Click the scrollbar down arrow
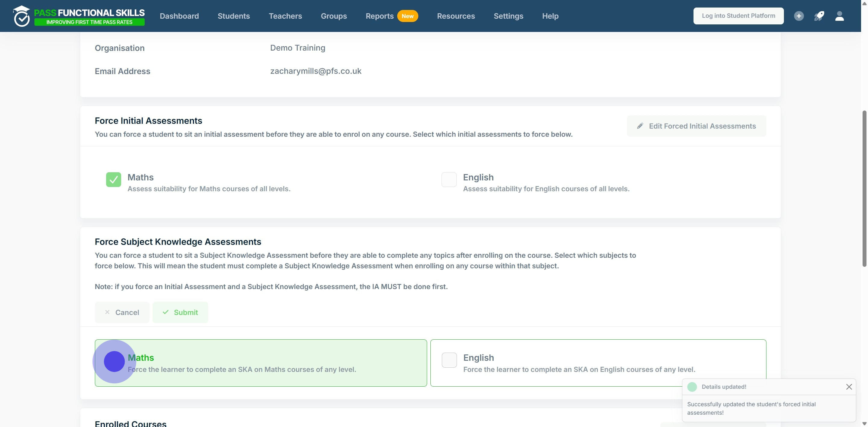 [864, 424]
